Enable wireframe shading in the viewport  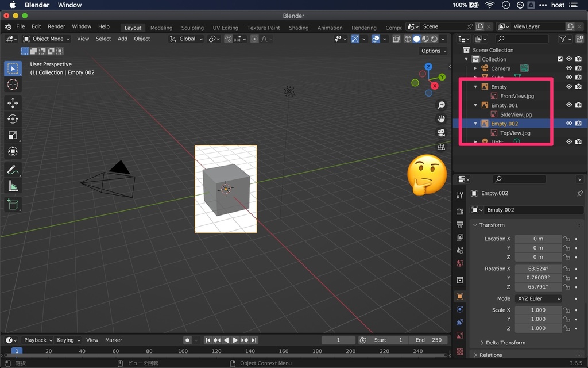point(408,39)
